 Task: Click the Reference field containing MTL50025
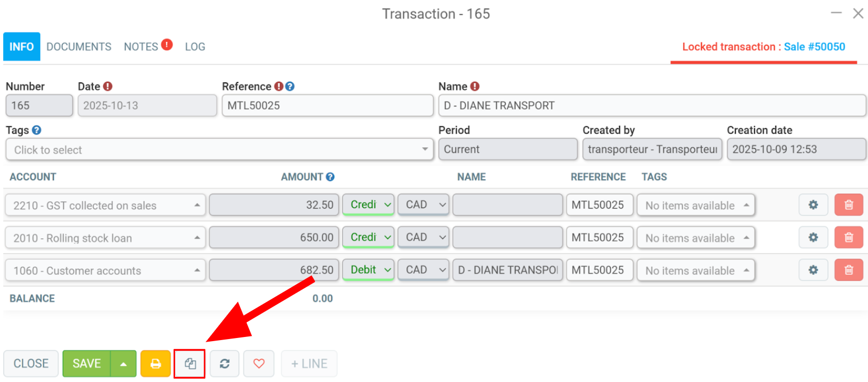coord(328,106)
